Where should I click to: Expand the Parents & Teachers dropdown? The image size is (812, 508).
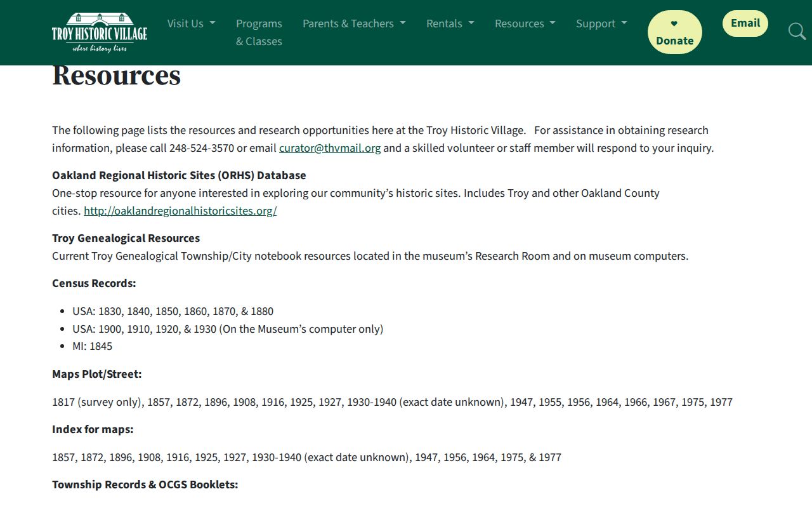(354, 23)
